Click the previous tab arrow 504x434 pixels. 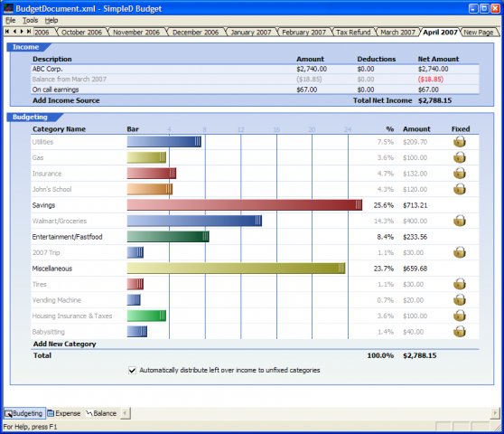[x=14, y=32]
